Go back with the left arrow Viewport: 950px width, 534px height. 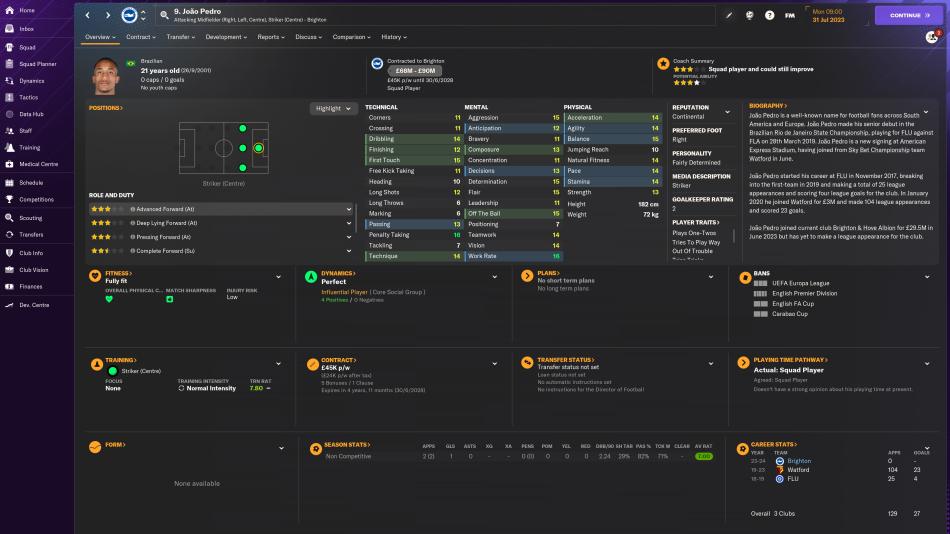[88, 15]
